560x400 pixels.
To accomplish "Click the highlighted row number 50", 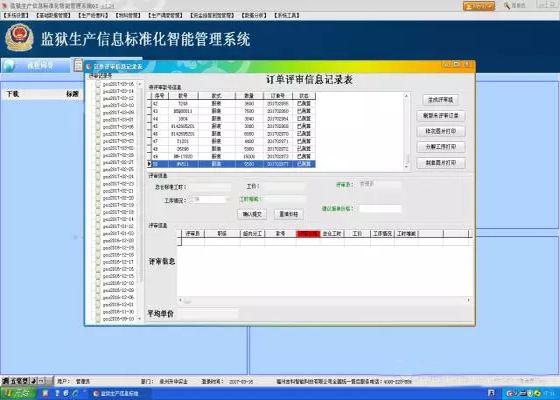I will coord(231,164).
